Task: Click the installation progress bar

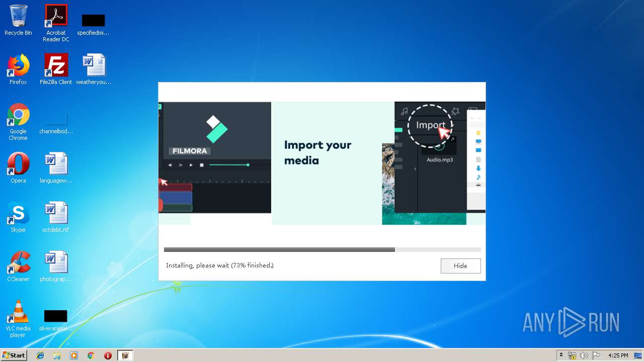Action: (322, 249)
